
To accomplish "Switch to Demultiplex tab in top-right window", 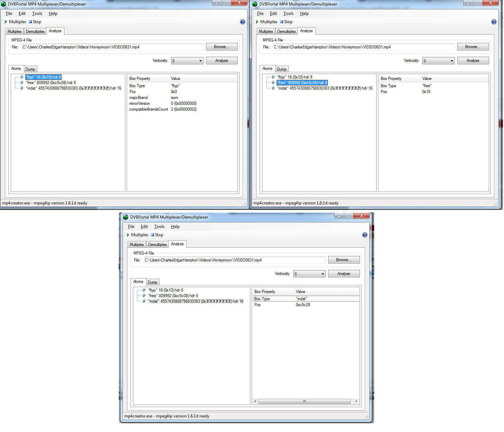I will (x=287, y=31).
